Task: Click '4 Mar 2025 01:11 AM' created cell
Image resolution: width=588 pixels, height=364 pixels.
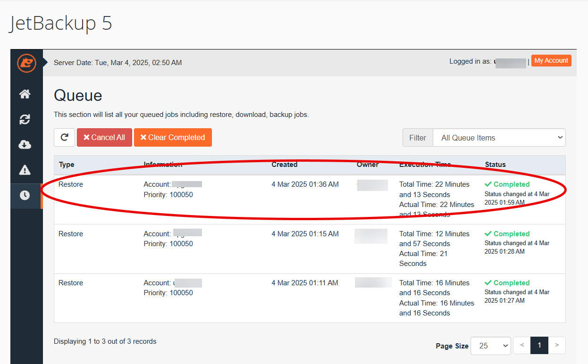Action: point(305,283)
